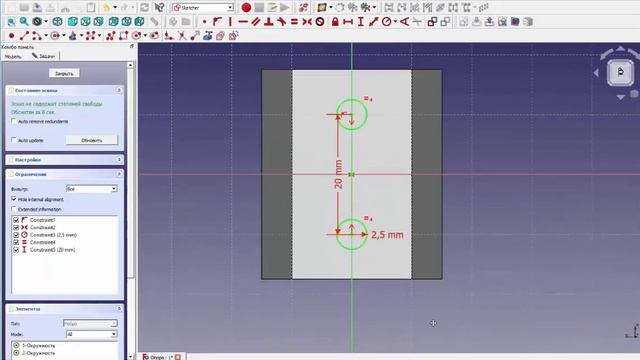
Task: Click the refresh recompute icon
Action: pos(144,7)
